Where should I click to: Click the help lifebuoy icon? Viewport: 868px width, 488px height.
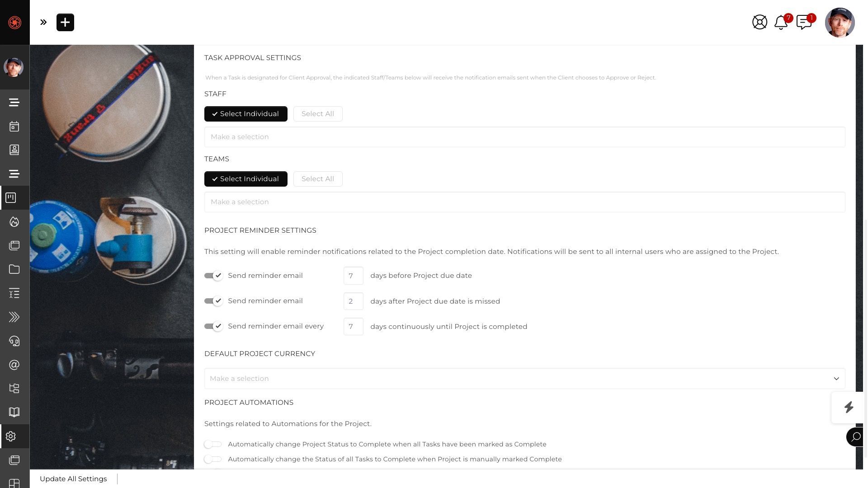click(x=759, y=22)
